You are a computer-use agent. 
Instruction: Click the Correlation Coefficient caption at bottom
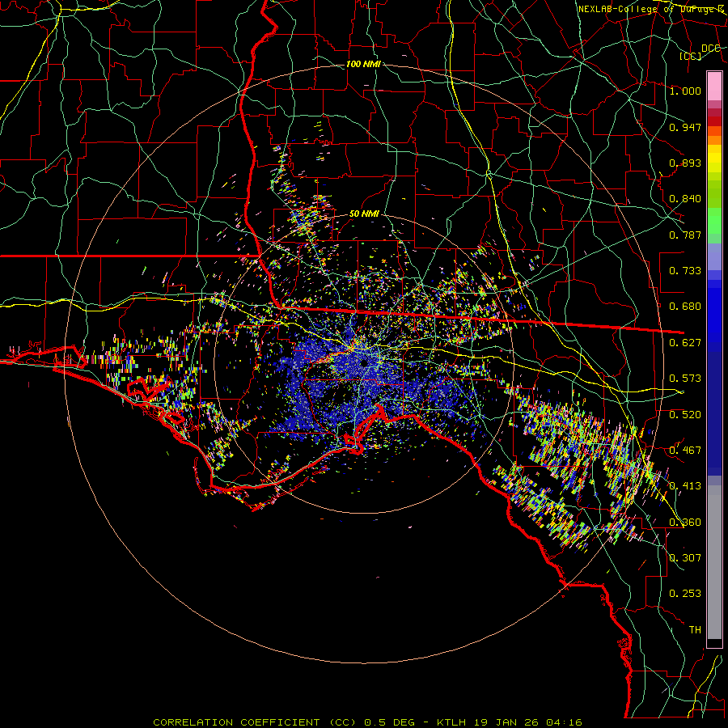tap(367, 722)
